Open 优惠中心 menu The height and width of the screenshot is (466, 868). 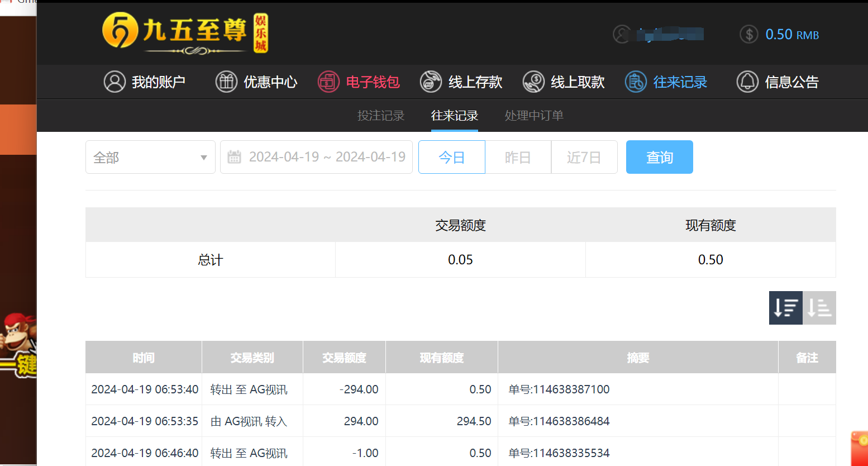point(256,82)
